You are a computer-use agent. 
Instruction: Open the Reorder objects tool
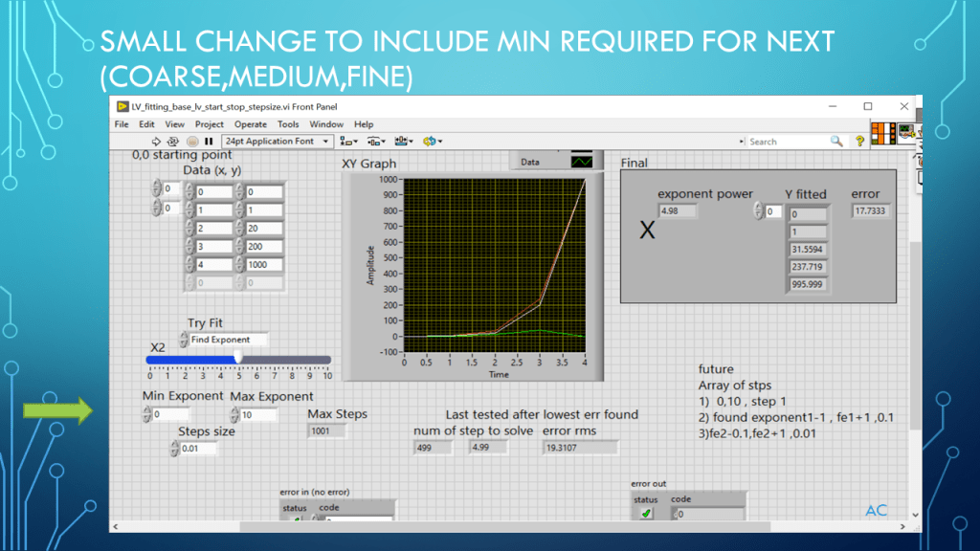tap(431, 142)
